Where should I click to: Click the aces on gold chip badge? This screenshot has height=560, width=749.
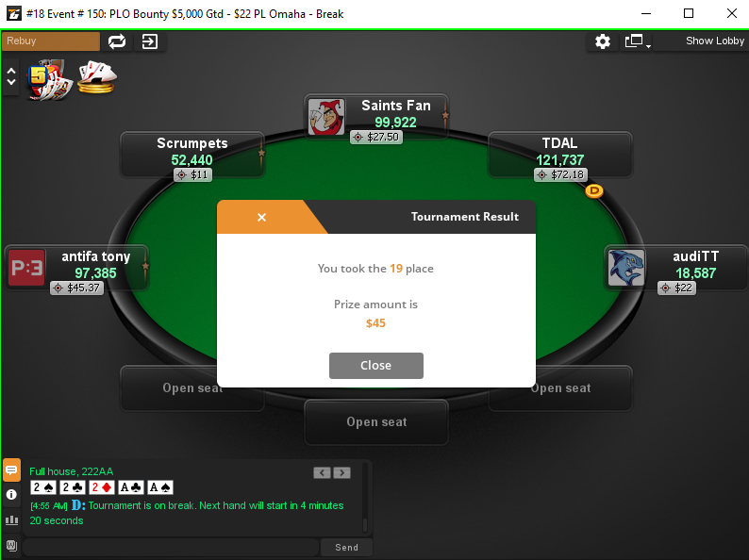coord(97,77)
